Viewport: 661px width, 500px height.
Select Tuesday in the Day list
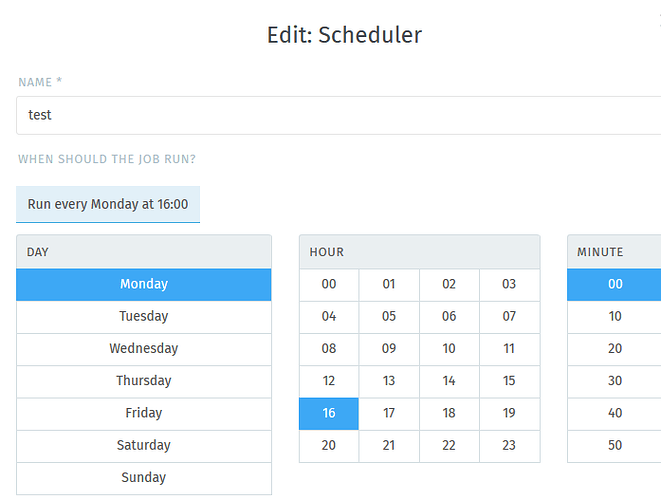(144, 317)
